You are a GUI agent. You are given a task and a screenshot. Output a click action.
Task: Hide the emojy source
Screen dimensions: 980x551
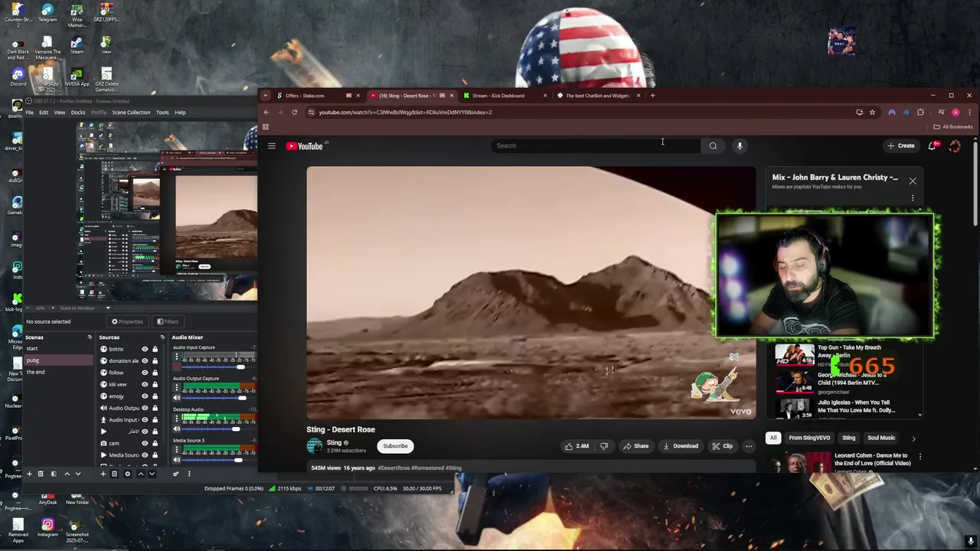[145, 396]
